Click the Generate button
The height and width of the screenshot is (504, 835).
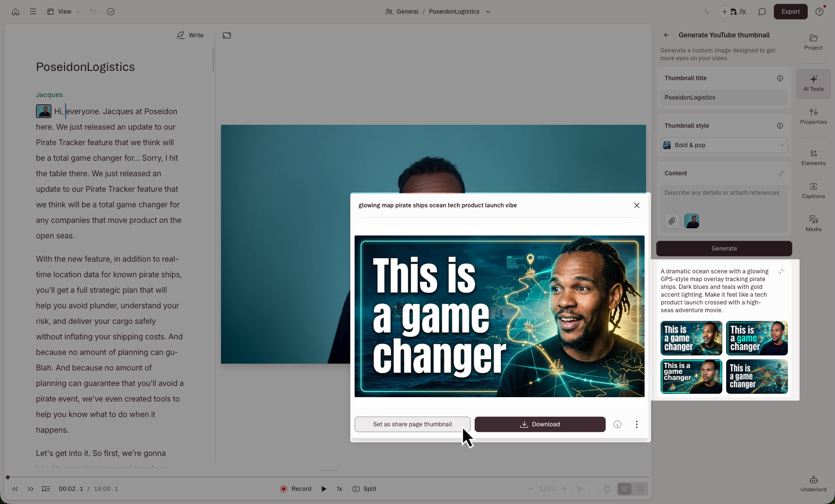click(x=724, y=249)
